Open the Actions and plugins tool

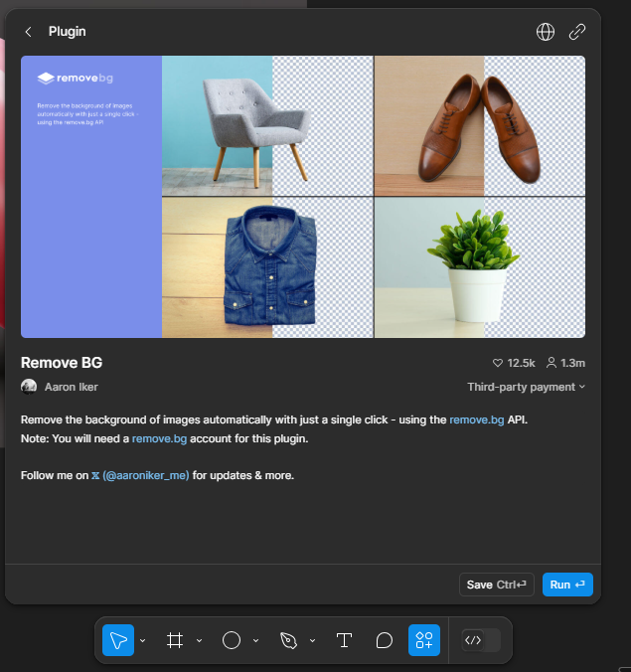pyautogui.click(x=424, y=640)
